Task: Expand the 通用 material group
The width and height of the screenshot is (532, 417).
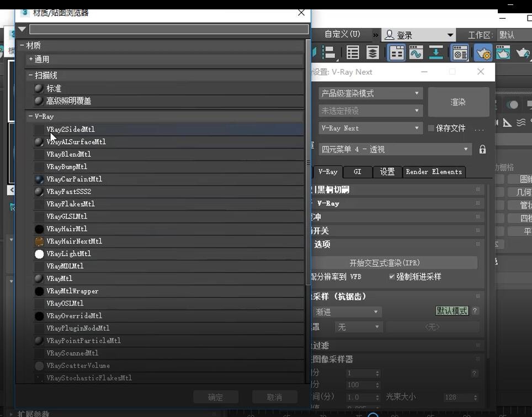Action: [30, 59]
